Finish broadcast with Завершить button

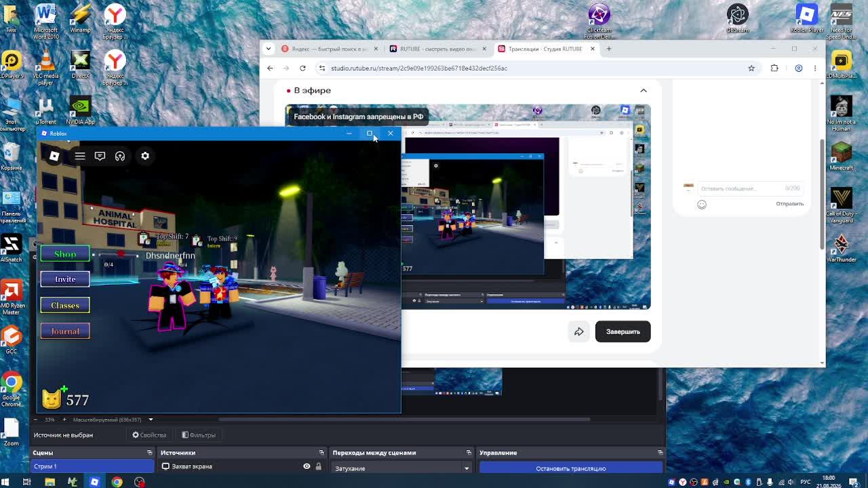(623, 331)
